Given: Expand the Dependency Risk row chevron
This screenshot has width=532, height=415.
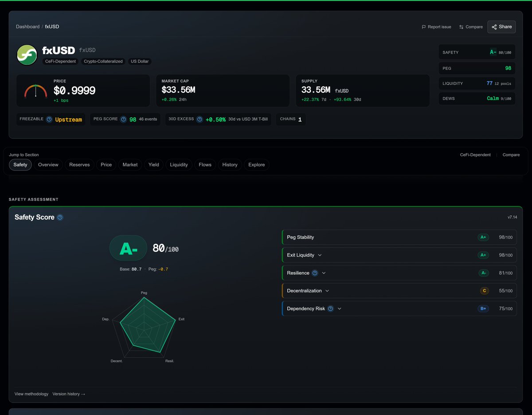Looking at the screenshot, I should (339, 308).
